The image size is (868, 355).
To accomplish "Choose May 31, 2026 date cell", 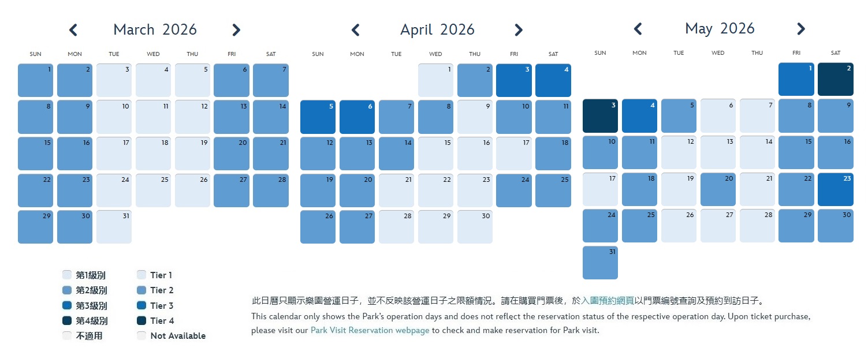I will coord(600,263).
